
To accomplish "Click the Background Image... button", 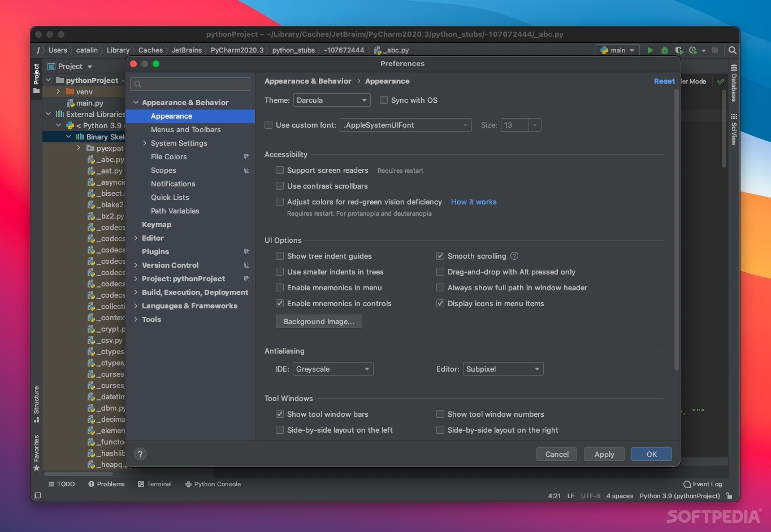I will pos(319,321).
